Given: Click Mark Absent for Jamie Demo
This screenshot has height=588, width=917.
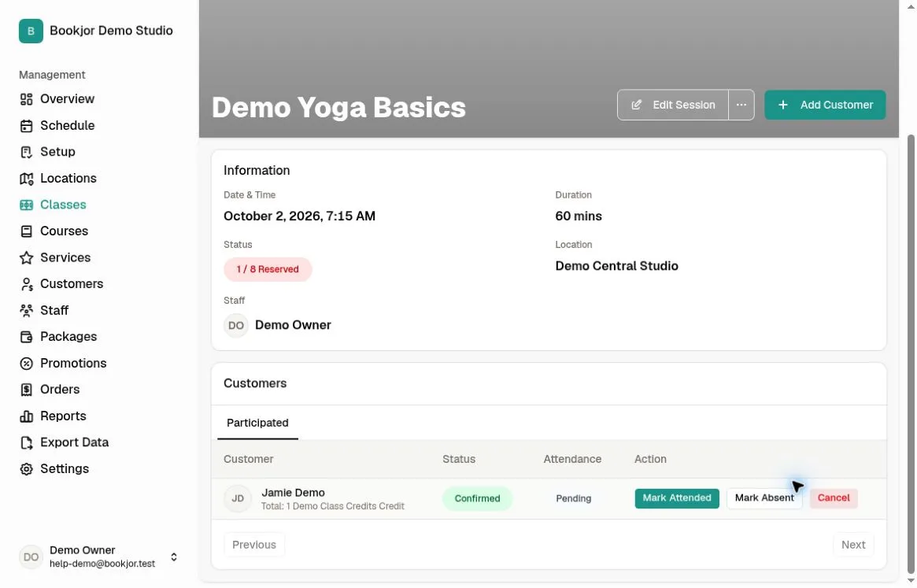Looking at the screenshot, I should pos(764,498).
